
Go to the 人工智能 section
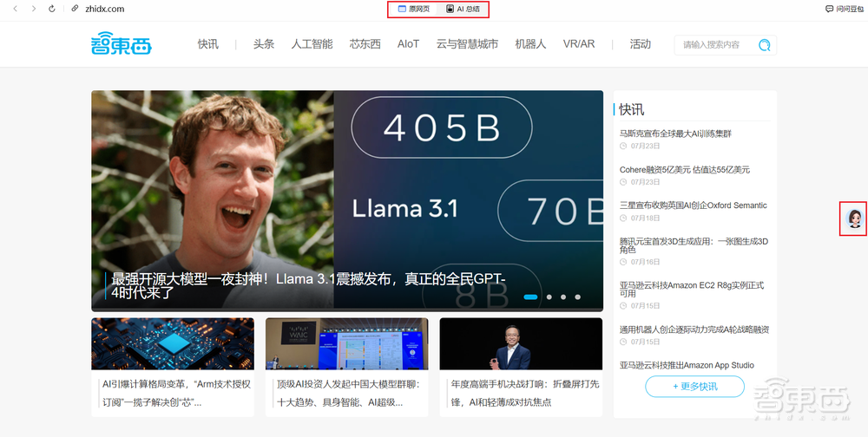(x=312, y=44)
